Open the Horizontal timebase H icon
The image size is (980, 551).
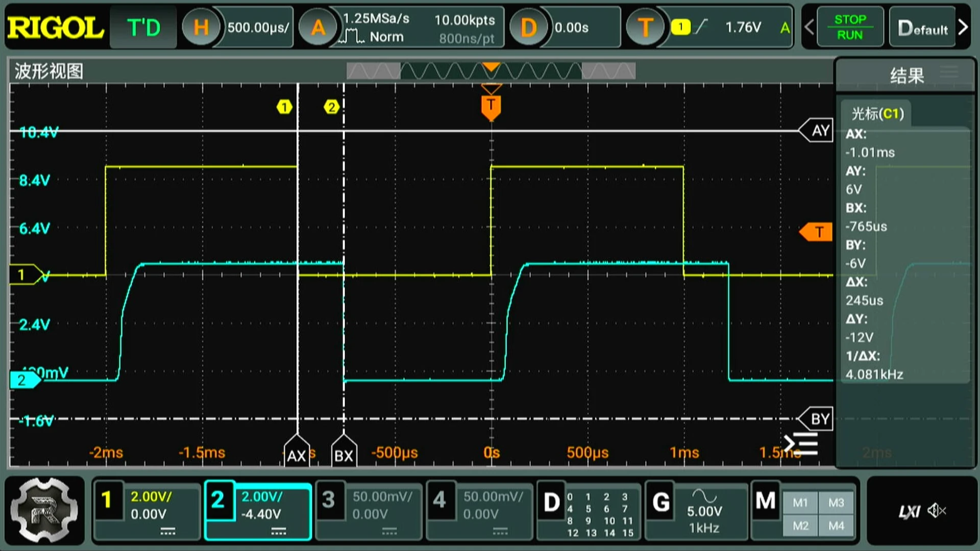click(x=201, y=28)
